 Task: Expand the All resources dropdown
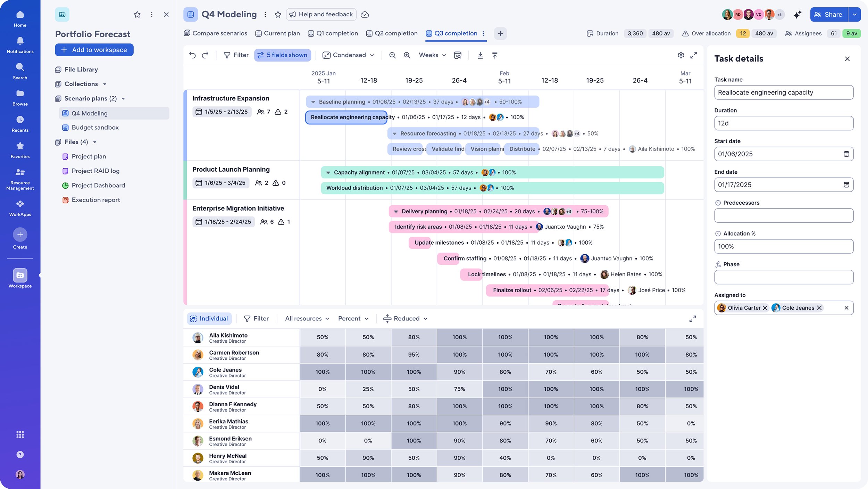(307, 319)
